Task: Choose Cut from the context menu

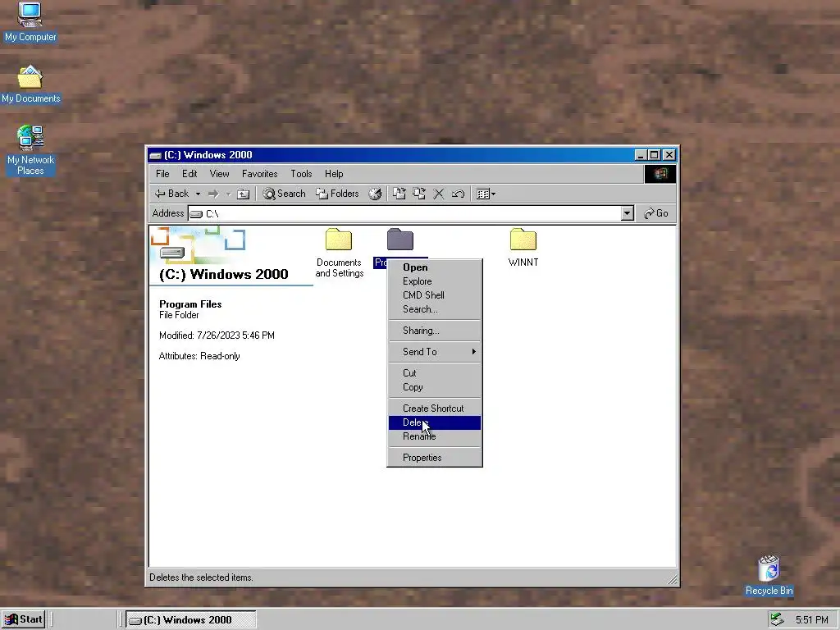Action: [435, 373]
